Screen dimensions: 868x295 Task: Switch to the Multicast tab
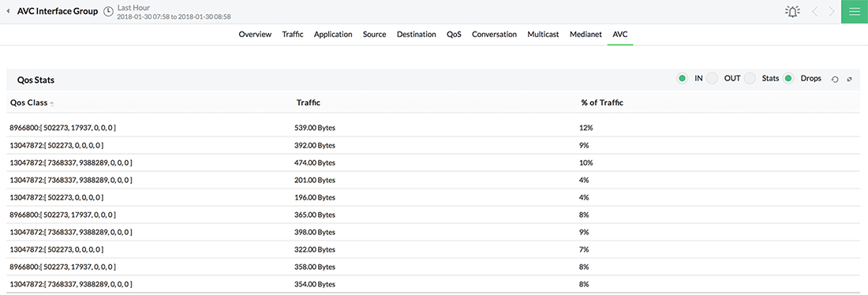click(x=543, y=35)
